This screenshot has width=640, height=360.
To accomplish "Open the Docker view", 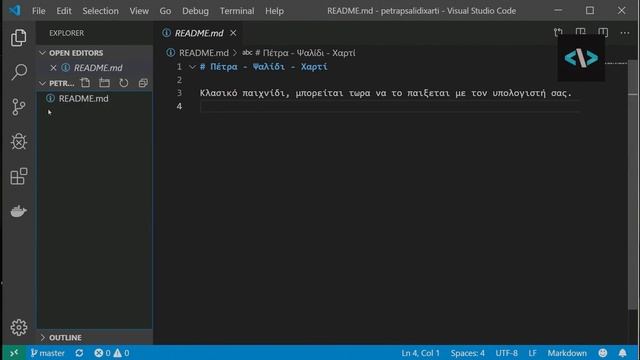I will click(18, 211).
